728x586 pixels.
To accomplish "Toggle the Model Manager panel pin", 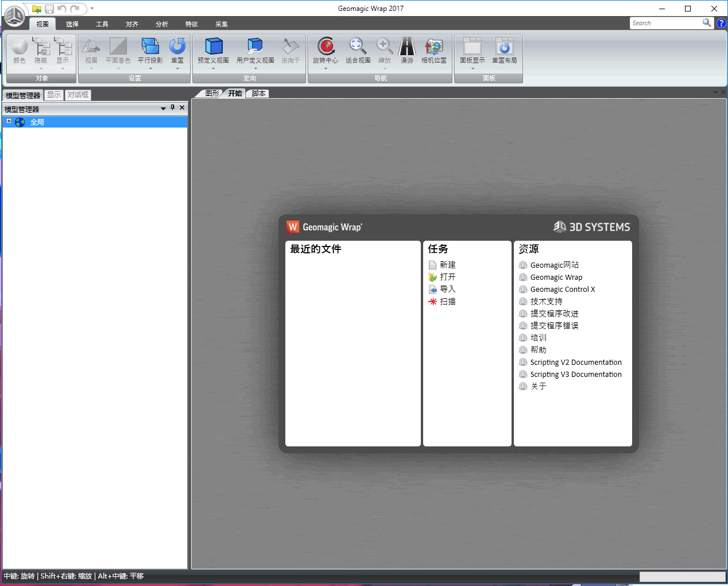I will [x=172, y=108].
